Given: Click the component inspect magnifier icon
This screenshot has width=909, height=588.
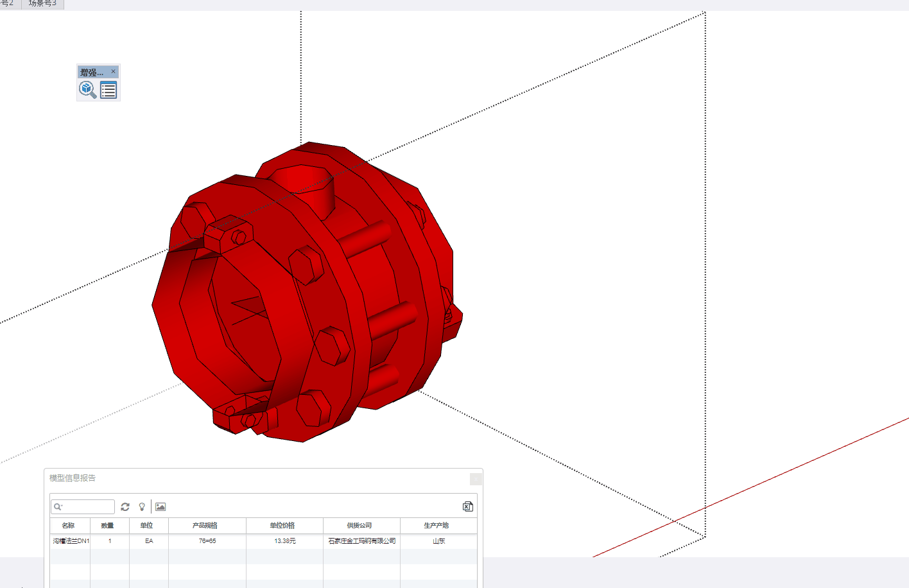Looking at the screenshot, I should 87,90.
